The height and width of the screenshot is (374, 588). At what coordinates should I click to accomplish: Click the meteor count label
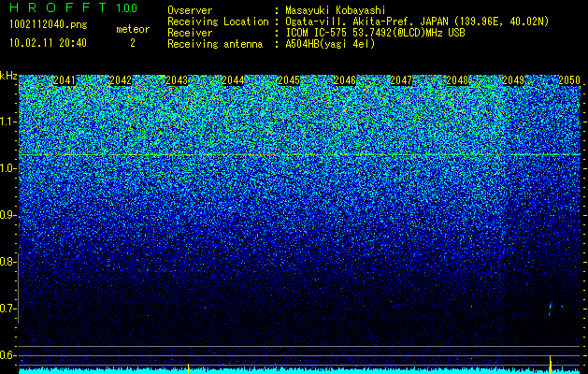[x=133, y=29]
